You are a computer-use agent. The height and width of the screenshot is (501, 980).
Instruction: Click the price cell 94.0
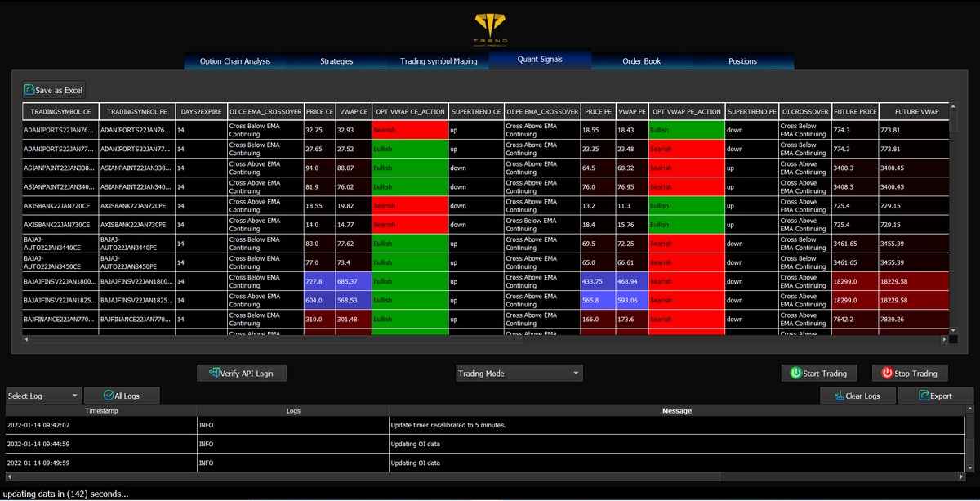point(318,168)
